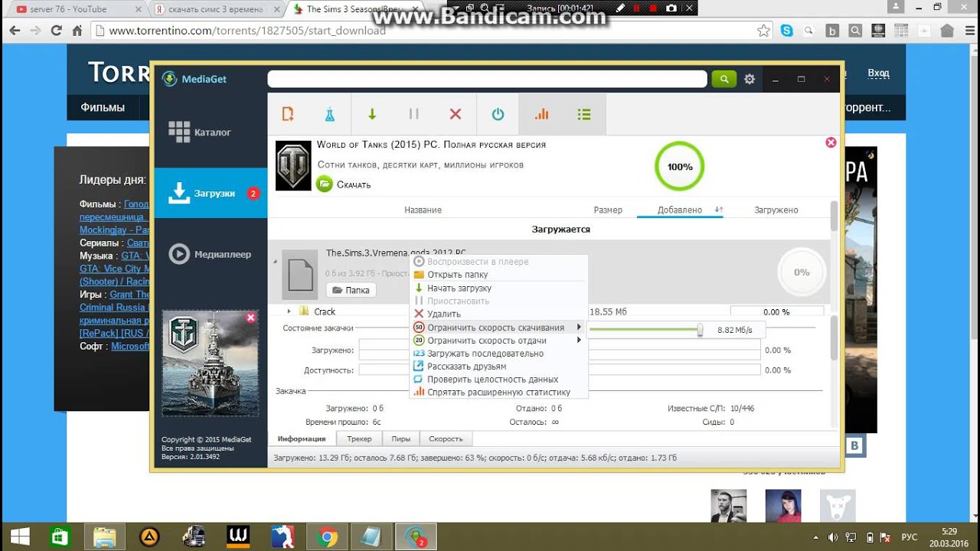Click the grey pause icon in toolbar
This screenshot has height=551, width=980.
(x=414, y=114)
